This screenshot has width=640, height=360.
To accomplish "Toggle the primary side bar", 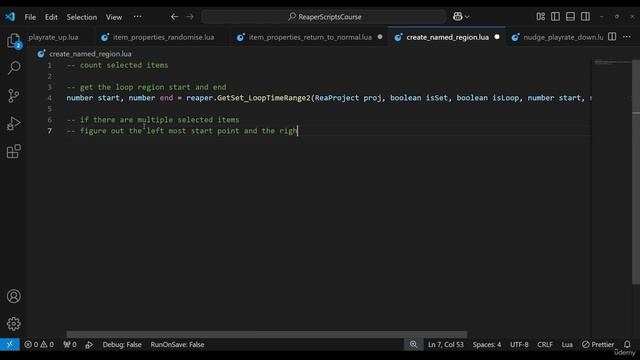I will (x=555, y=16).
